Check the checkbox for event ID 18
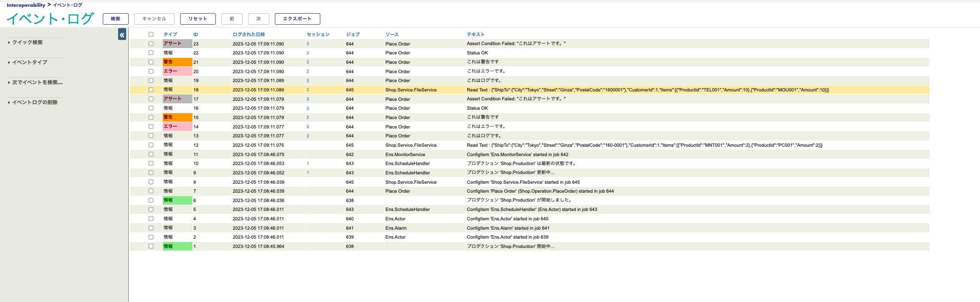This screenshot has width=980, height=302. click(x=151, y=90)
